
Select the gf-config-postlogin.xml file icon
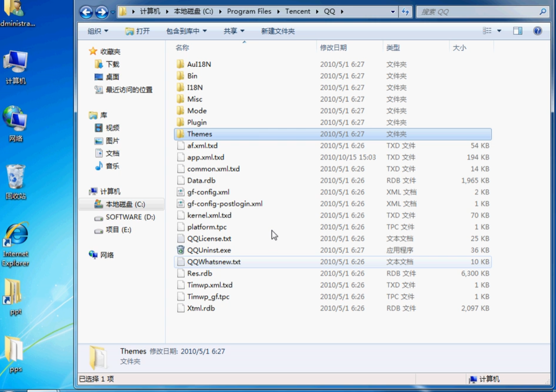tap(180, 204)
